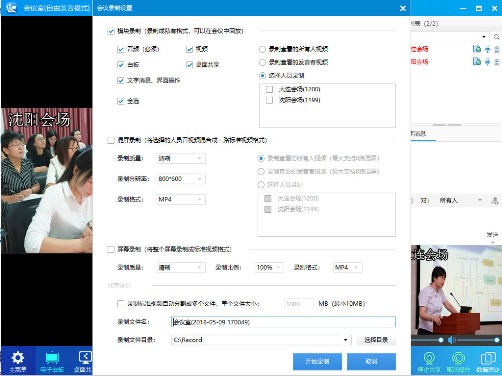Viewport: 502px width, 376px height.
Task: Click the 发送 send button
Action: click(492, 235)
